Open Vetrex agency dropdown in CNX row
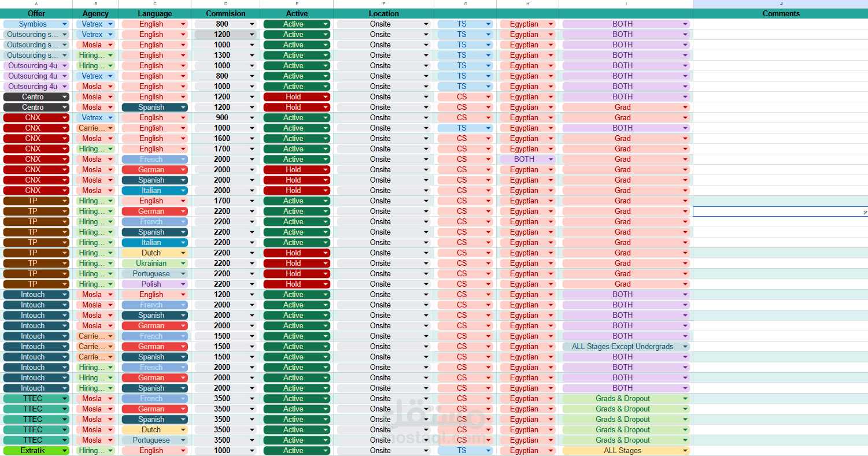 point(95,118)
